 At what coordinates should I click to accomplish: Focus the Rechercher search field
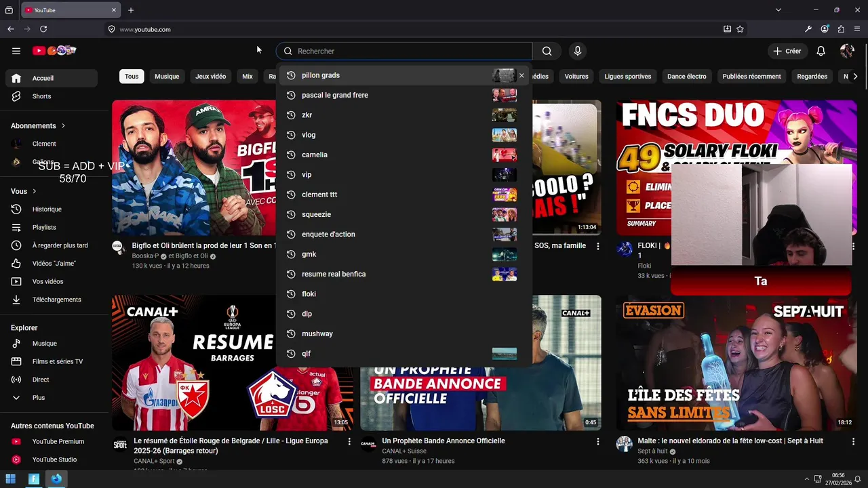tap(404, 51)
